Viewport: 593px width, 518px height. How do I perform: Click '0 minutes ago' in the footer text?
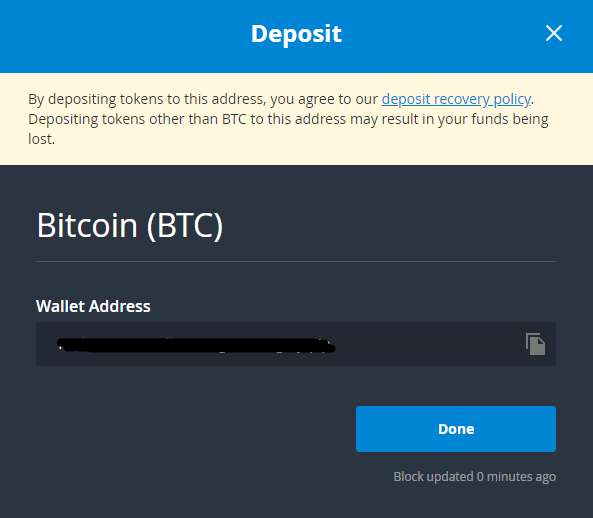click(x=516, y=476)
